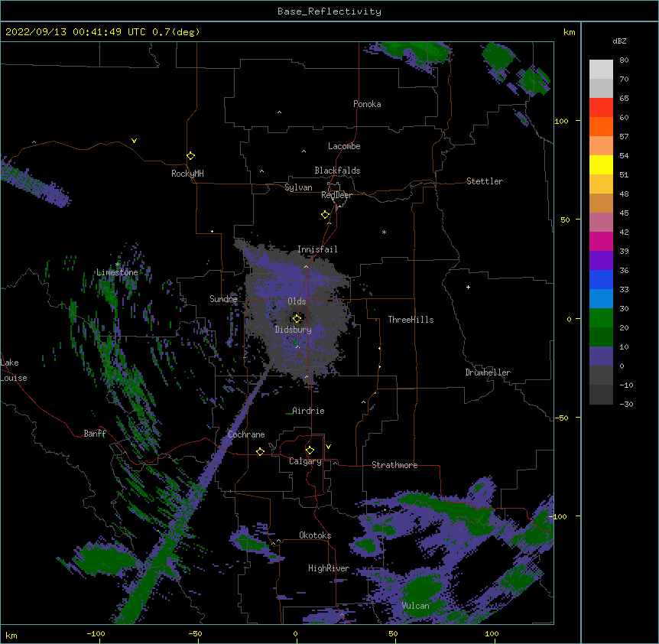Select the dark orange 57–60 dBZ swatch
659x644 pixels.
[x=601, y=126]
